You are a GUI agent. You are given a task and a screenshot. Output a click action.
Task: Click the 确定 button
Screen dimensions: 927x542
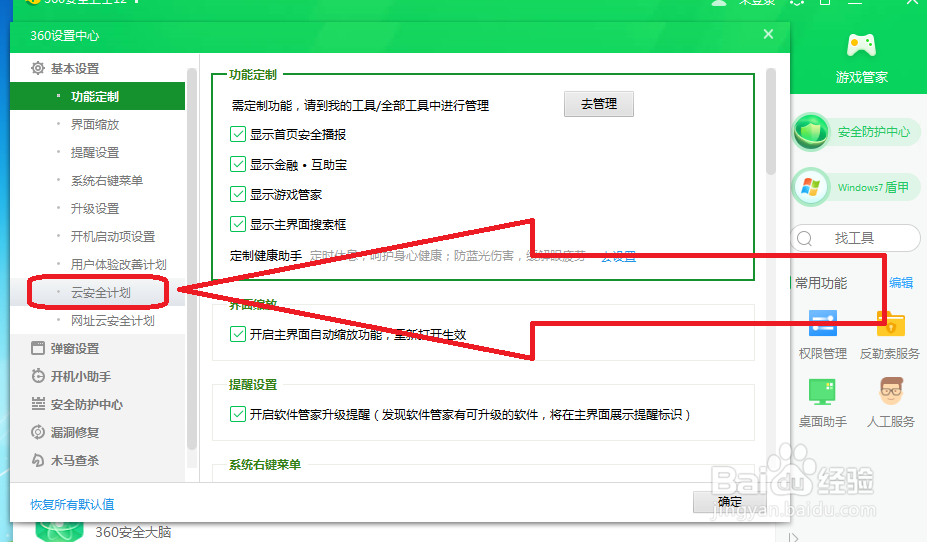730,501
